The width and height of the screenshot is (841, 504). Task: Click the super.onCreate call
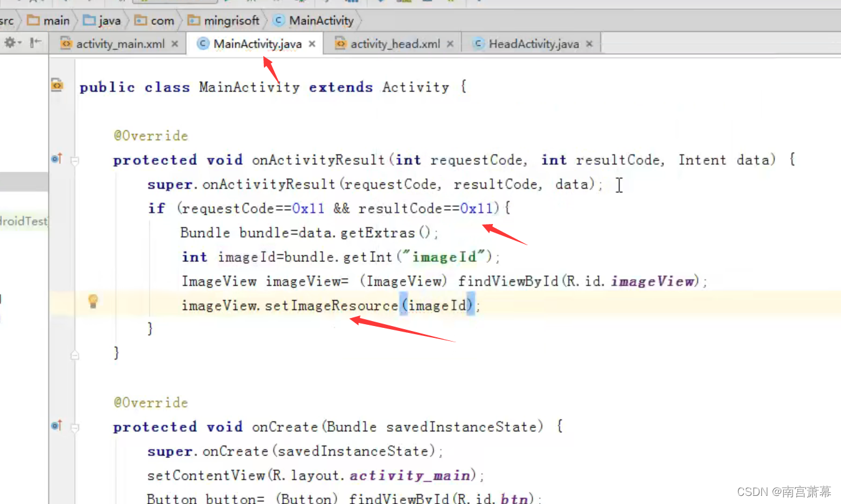pyautogui.click(x=295, y=451)
